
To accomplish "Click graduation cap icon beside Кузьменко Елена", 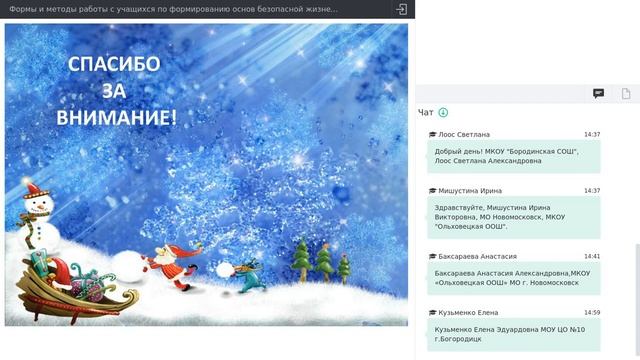I will coord(432,313).
